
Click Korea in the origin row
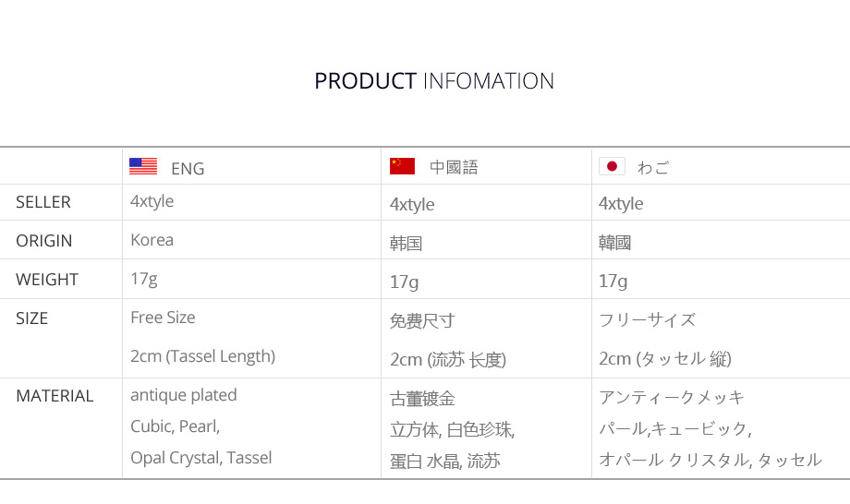[152, 240]
